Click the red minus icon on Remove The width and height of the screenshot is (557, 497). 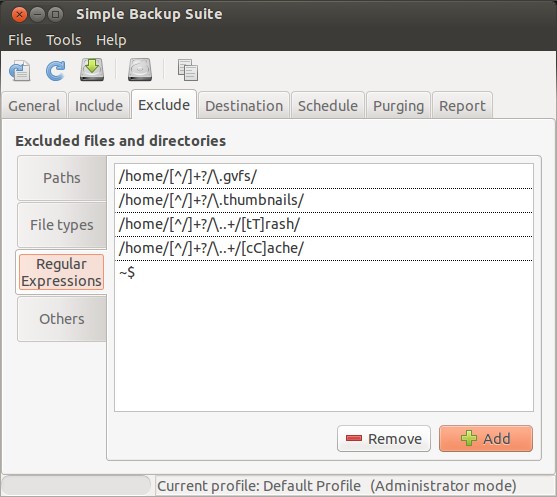354,438
